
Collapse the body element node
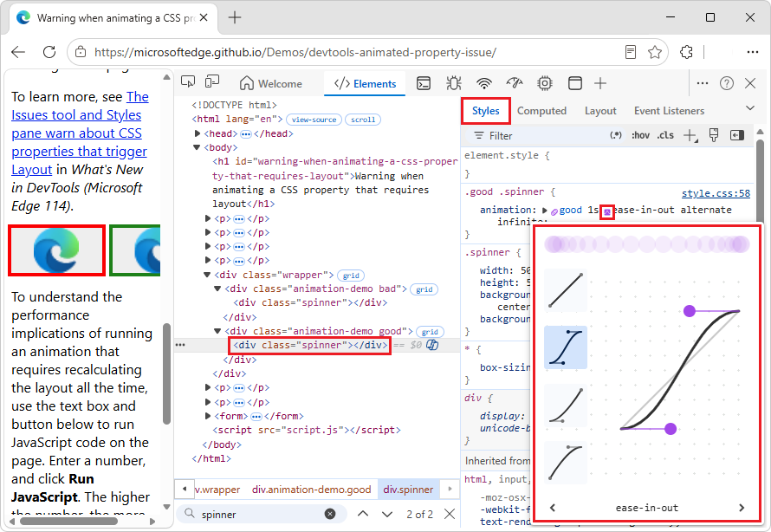(197, 147)
